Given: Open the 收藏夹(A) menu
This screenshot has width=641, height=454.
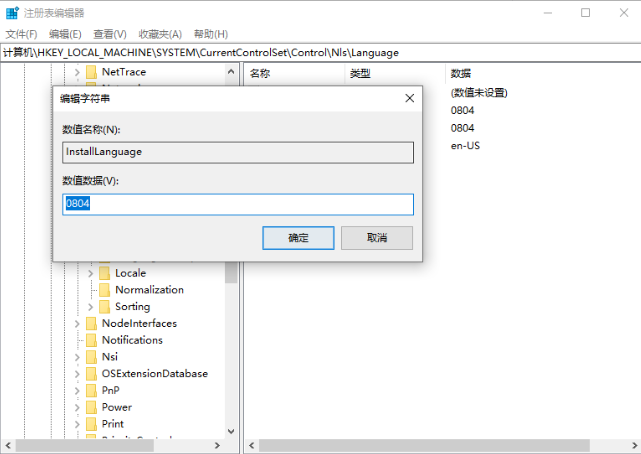Looking at the screenshot, I should point(160,34).
